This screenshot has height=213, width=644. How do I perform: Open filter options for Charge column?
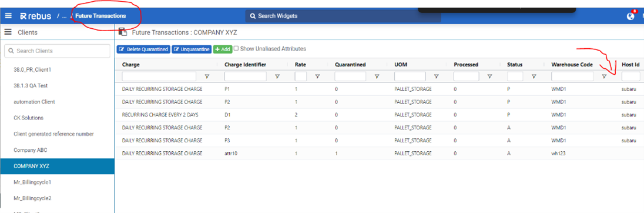click(x=207, y=76)
